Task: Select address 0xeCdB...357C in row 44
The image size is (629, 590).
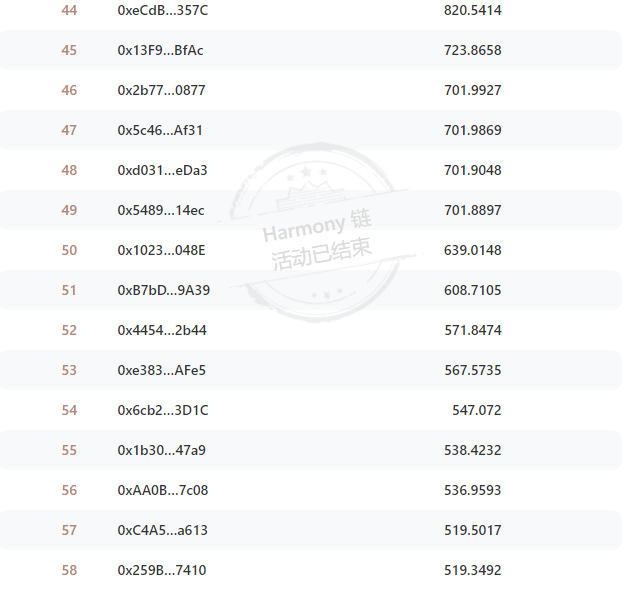Action: click(x=163, y=10)
